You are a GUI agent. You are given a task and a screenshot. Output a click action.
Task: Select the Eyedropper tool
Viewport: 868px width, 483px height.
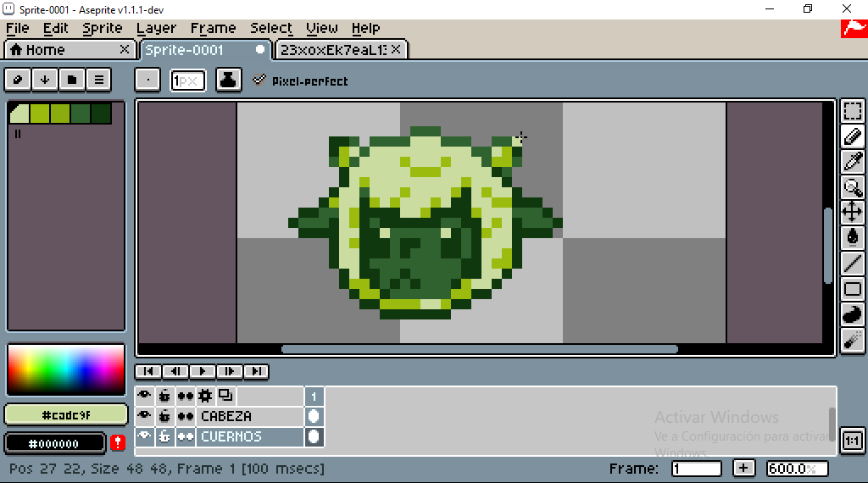[x=853, y=162]
